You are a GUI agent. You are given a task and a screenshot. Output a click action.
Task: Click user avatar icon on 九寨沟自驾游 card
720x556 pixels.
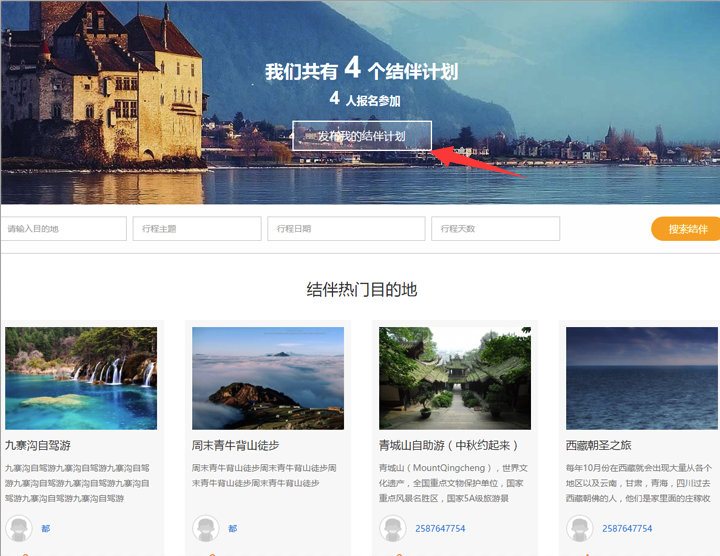(x=19, y=529)
